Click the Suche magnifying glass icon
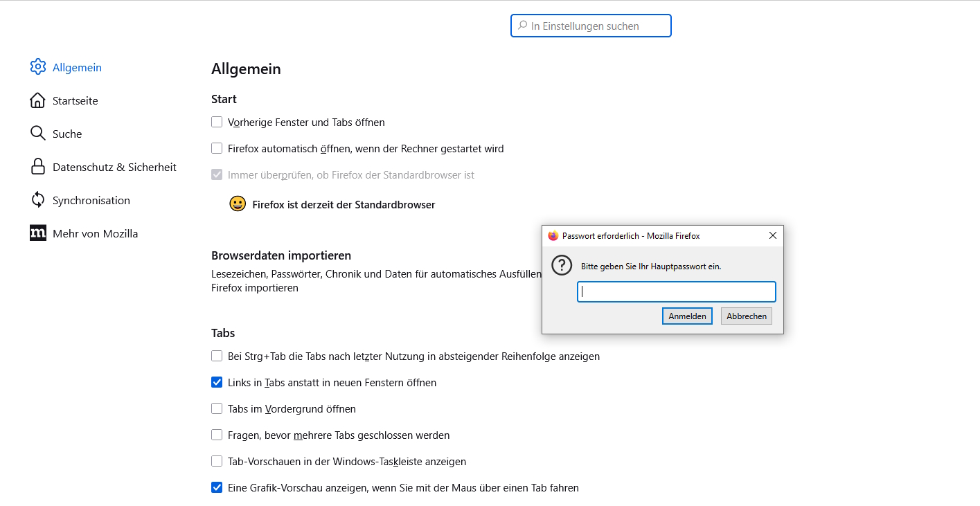 click(x=38, y=134)
